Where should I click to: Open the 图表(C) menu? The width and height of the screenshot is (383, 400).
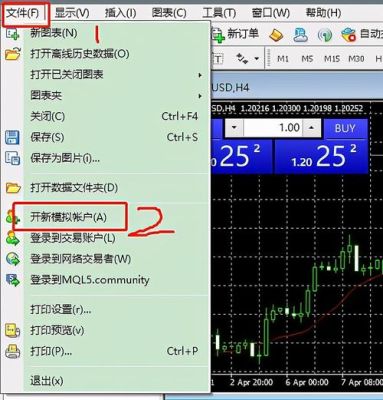pyautogui.click(x=169, y=13)
